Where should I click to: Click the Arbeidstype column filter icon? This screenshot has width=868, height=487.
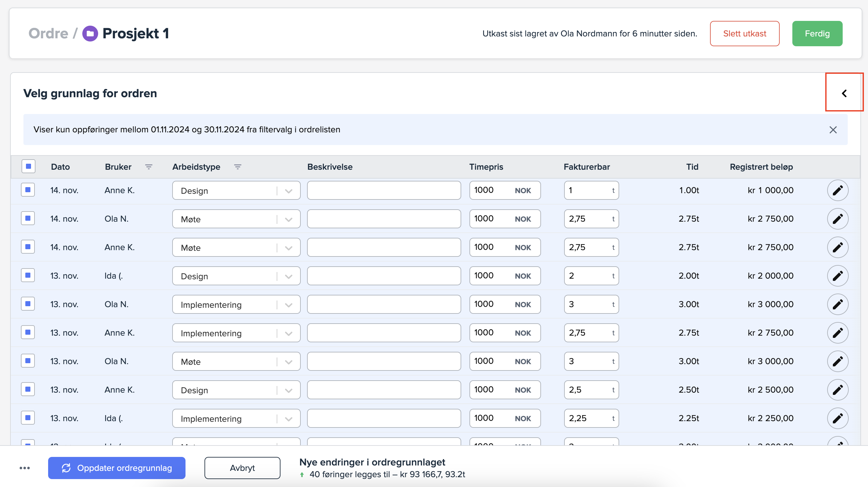[237, 167]
